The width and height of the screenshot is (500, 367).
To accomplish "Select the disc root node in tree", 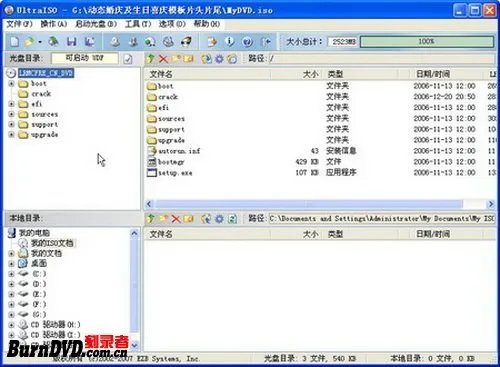I will 46,73.
